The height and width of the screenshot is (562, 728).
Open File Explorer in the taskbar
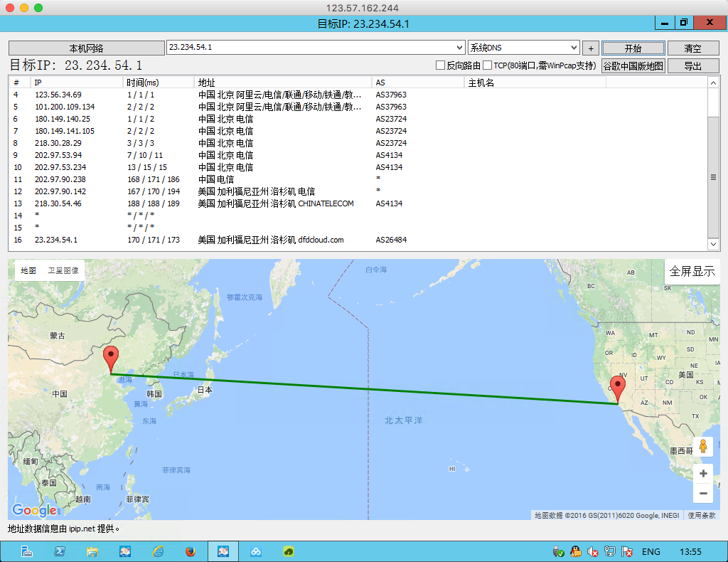92,551
